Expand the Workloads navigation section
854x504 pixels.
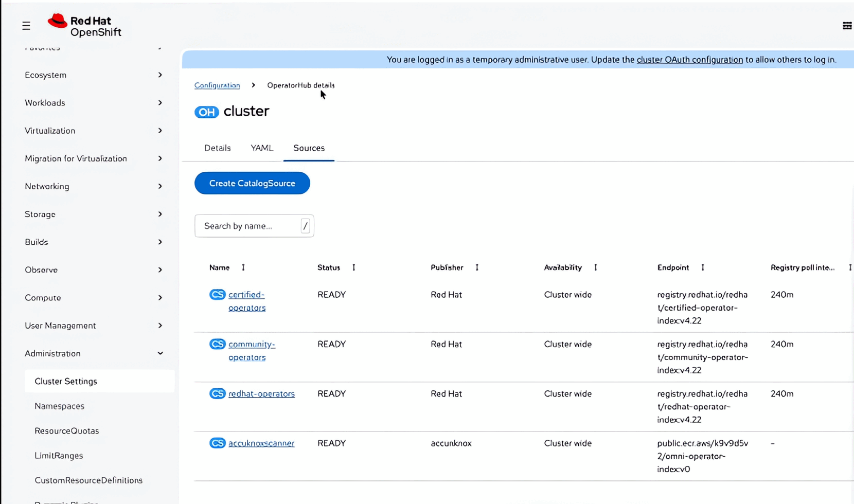coord(94,103)
